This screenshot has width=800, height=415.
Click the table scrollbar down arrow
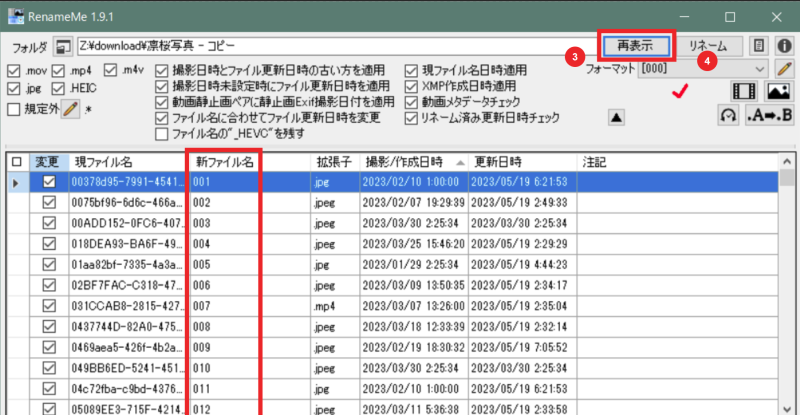pos(787,408)
